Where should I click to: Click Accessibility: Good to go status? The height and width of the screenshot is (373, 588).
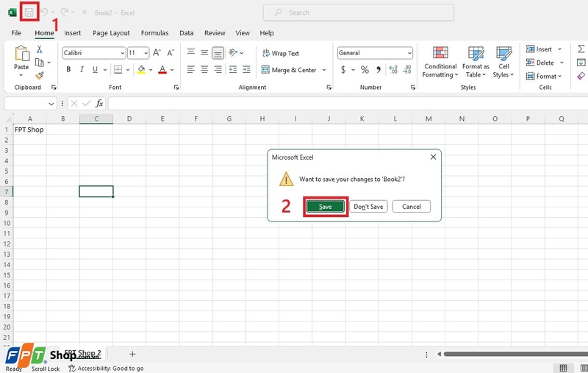coord(106,369)
